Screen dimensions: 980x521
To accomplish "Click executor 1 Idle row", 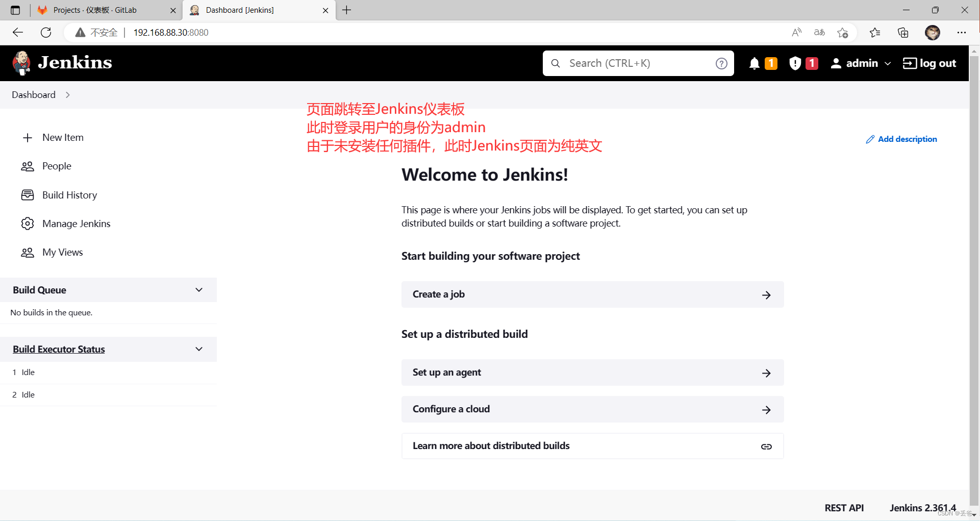I will point(108,373).
